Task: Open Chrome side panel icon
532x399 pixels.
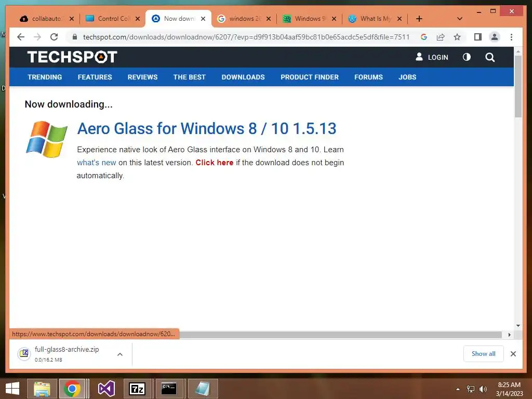Action: click(x=478, y=37)
